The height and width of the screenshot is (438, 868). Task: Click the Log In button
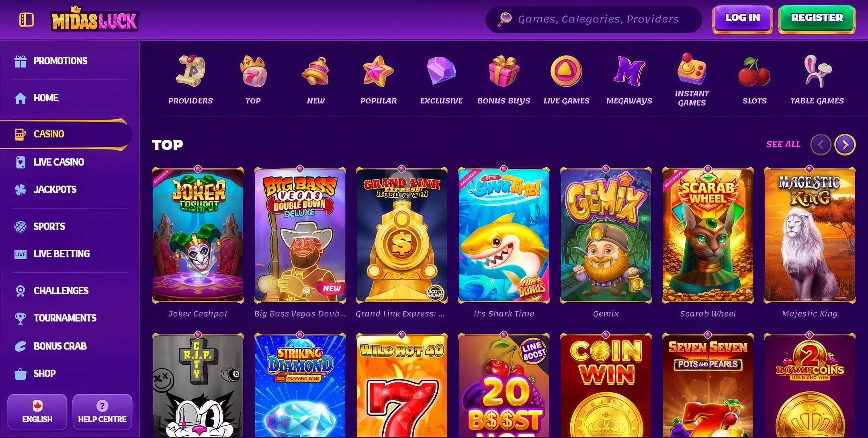click(x=742, y=18)
